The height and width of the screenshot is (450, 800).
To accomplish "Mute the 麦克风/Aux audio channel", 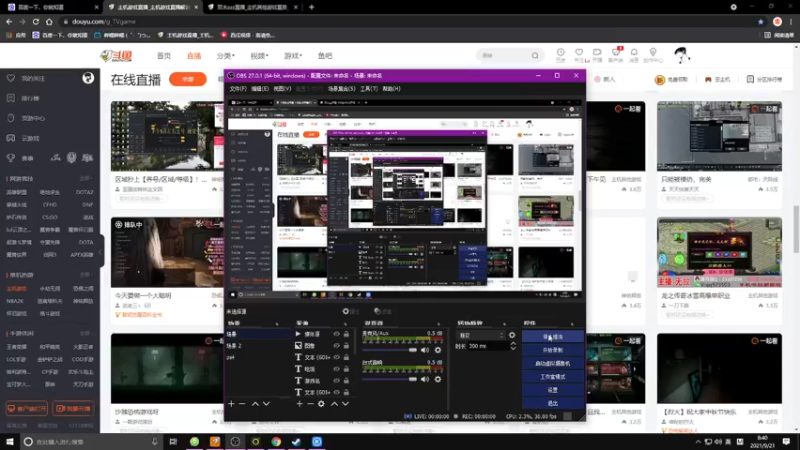I will point(425,350).
